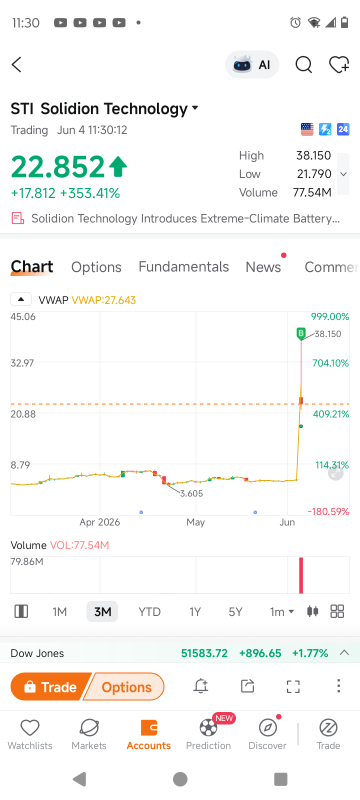Switch to the Fundamentals tab

pos(184,267)
